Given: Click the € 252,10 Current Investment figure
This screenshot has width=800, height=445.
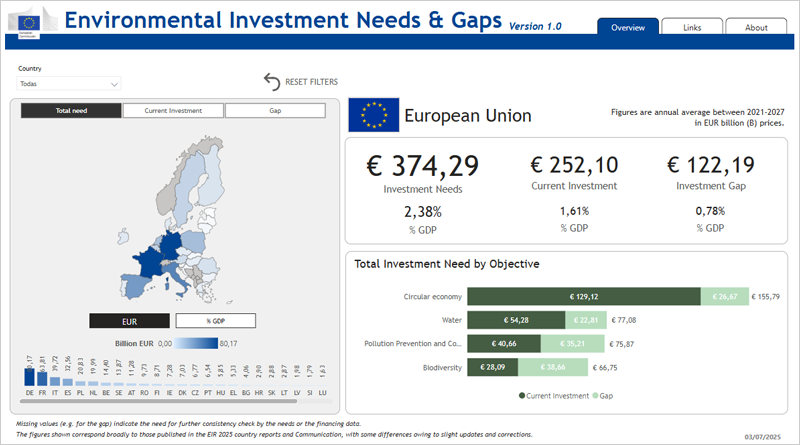Looking at the screenshot, I should (x=574, y=165).
